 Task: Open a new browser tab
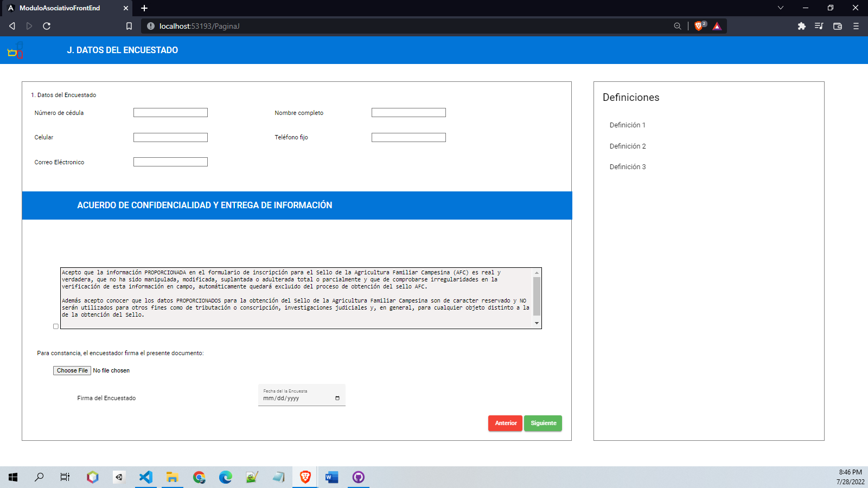pos(144,8)
